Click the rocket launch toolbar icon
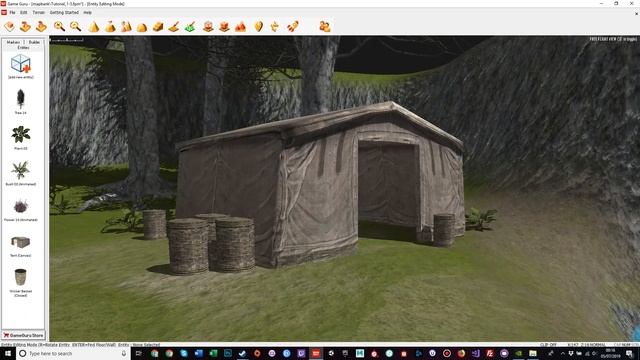The width and height of the screenshot is (640, 360). (293, 27)
